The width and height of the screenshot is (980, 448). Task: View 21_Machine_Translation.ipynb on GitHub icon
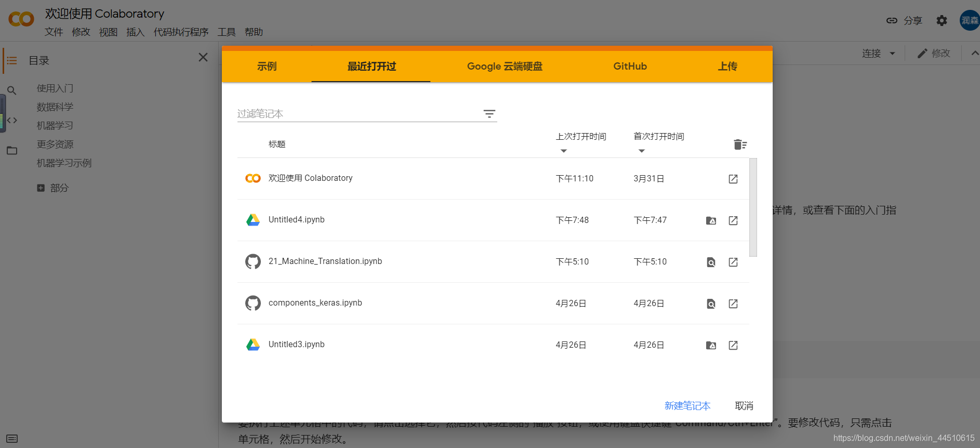(711, 262)
